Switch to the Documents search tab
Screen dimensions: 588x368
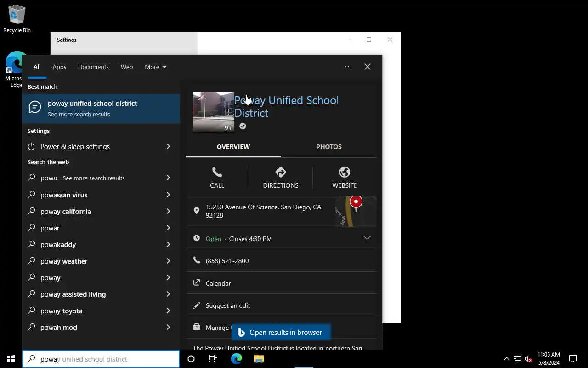(93, 67)
